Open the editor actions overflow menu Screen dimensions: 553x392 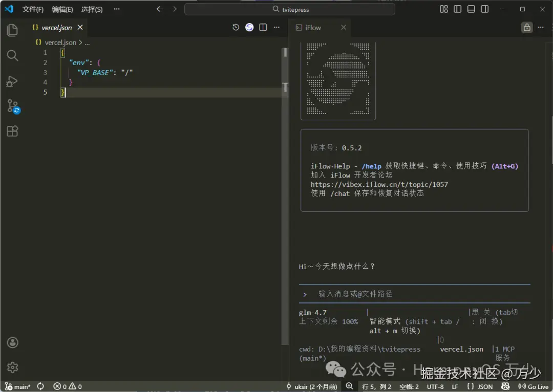(x=276, y=27)
